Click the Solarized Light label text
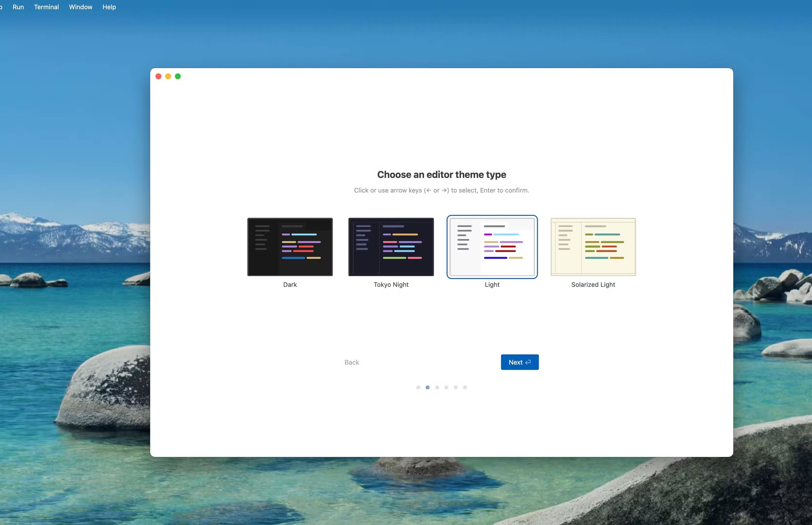The image size is (812, 525). pyautogui.click(x=593, y=284)
